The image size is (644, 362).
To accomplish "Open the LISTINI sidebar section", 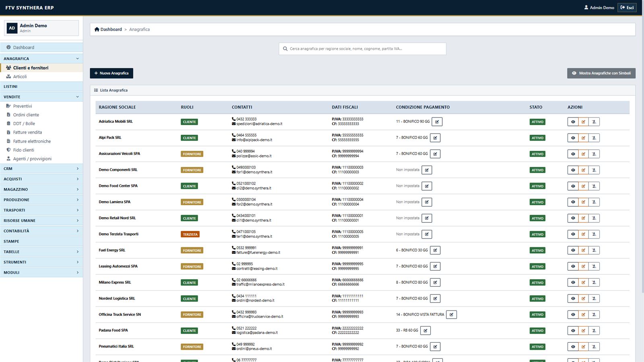I will coord(41,86).
